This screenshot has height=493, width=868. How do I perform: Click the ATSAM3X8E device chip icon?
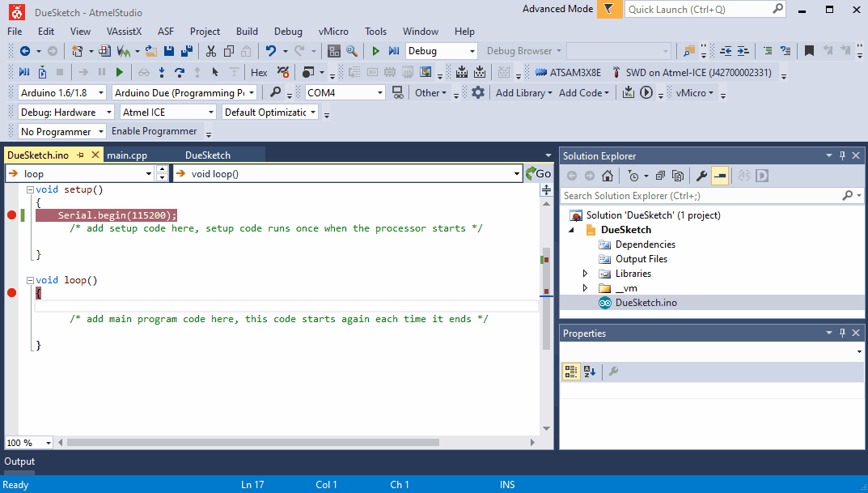click(541, 72)
